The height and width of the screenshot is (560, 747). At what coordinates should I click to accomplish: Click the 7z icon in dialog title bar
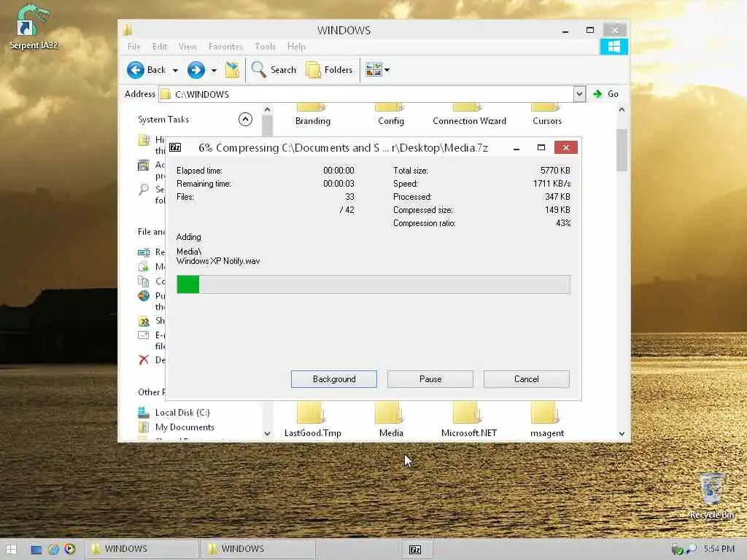(x=175, y=147)
